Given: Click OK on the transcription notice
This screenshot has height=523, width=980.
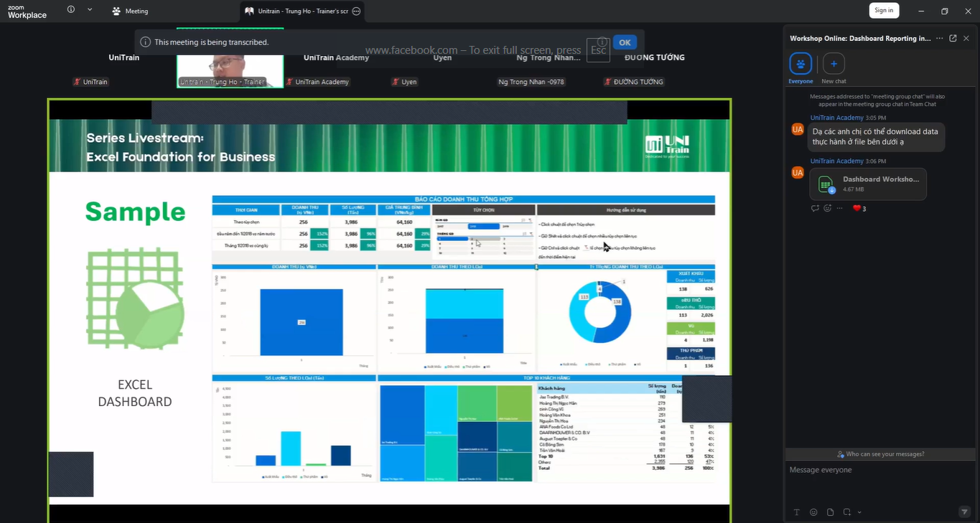Looking at the screenshot, I should coord(625,42).
